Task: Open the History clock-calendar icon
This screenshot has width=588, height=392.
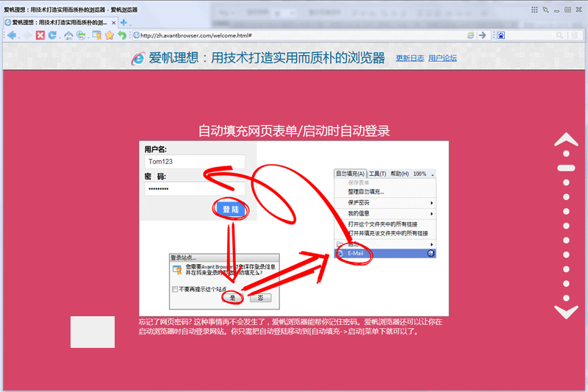Action: click(x=81, y=35)
